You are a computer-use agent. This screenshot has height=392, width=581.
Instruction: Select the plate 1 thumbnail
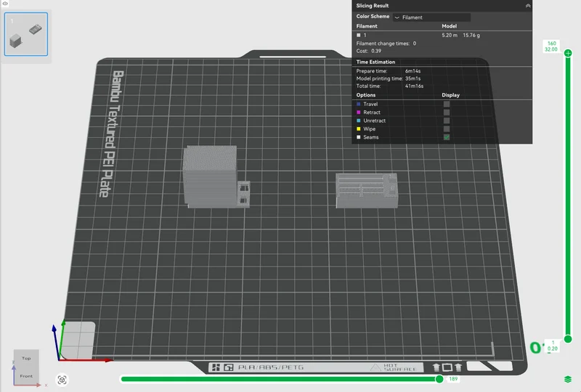[x=26, y=34]
